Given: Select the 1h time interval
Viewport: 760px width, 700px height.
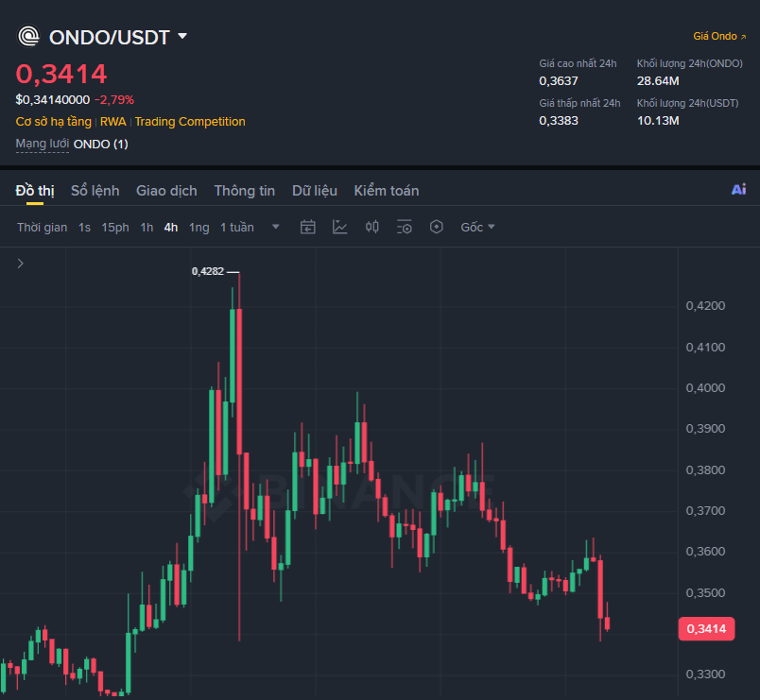Looking at the screenshot, I should [x=147, y=228].
